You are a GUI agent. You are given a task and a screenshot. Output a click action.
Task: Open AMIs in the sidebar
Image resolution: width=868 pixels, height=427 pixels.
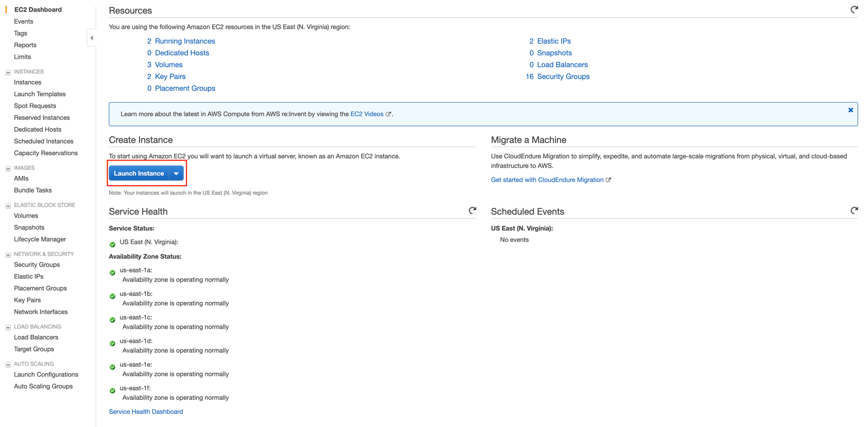coord(21,179)
